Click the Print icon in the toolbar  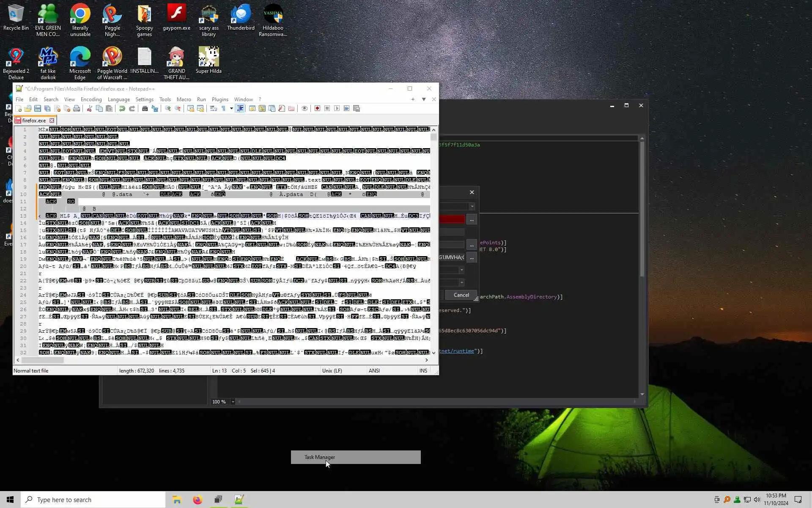(77, 108)
